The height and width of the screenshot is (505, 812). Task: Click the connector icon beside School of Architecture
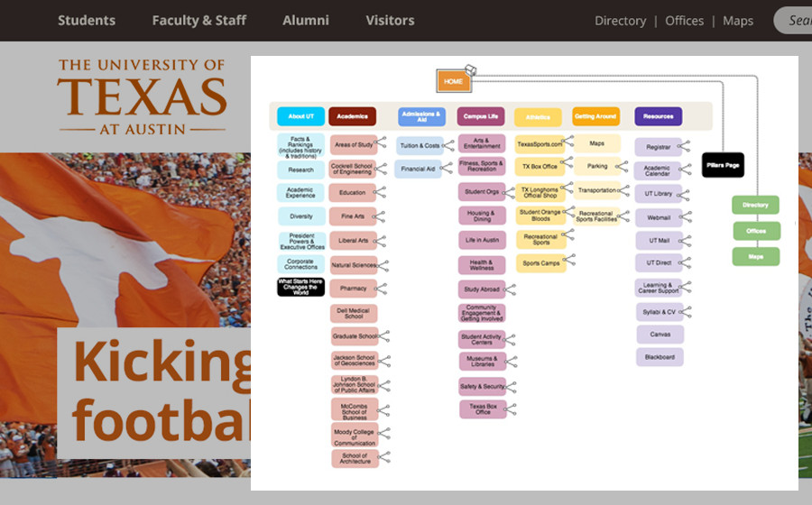point(384,456)
